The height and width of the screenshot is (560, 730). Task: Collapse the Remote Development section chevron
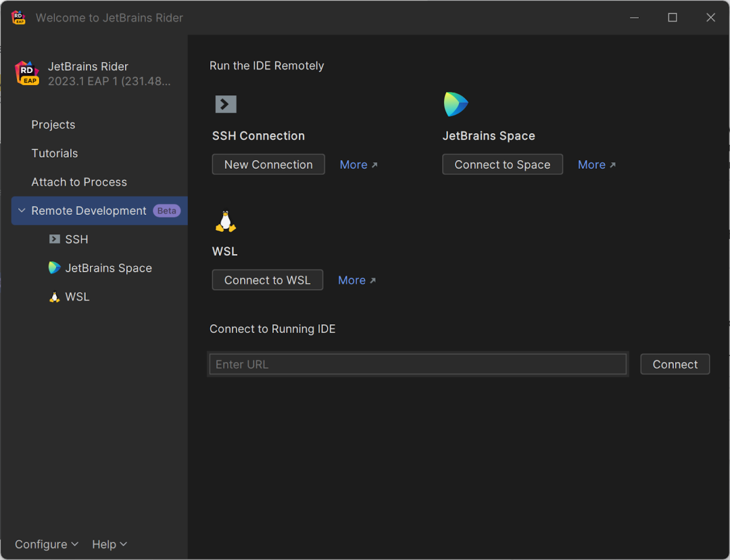(22, 211)
